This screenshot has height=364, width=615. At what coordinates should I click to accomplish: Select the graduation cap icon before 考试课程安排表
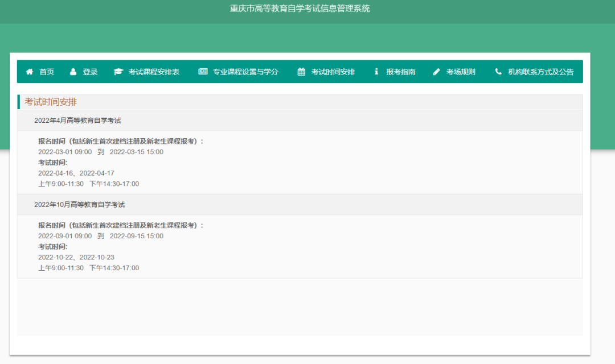[x=118, y=72]
